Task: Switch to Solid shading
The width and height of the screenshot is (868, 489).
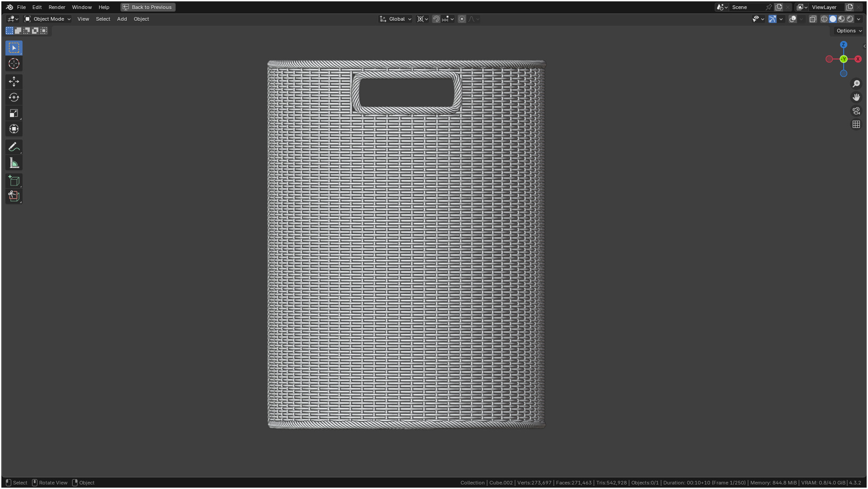Action: 833,19
